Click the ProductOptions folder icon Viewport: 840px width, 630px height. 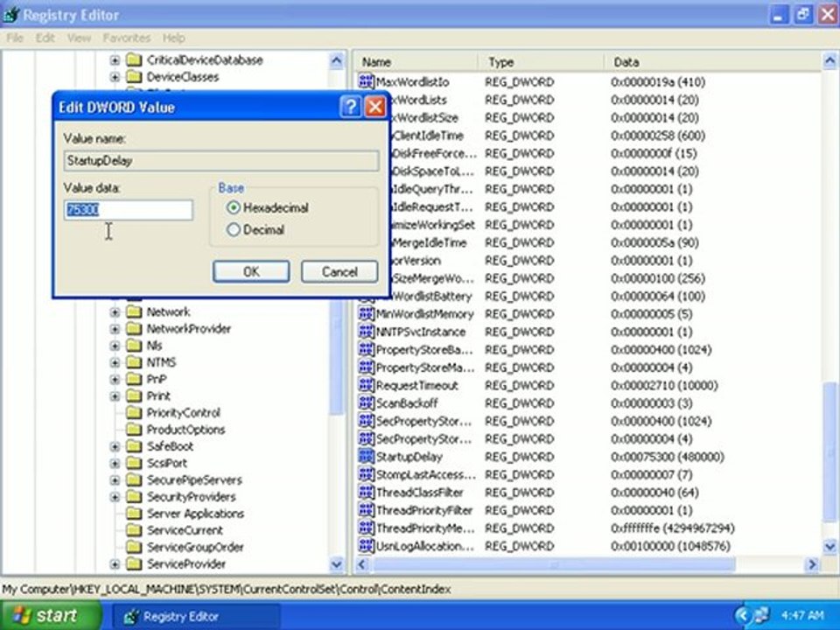(134, 430)
